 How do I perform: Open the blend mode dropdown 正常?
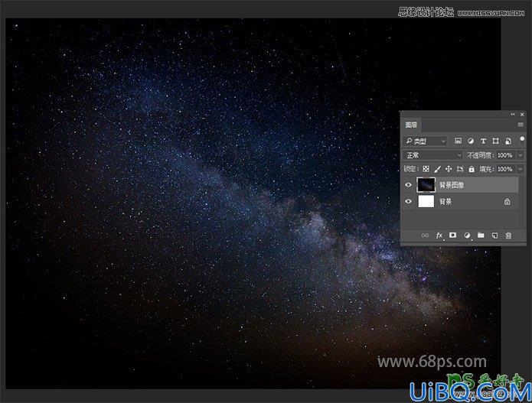433,155
